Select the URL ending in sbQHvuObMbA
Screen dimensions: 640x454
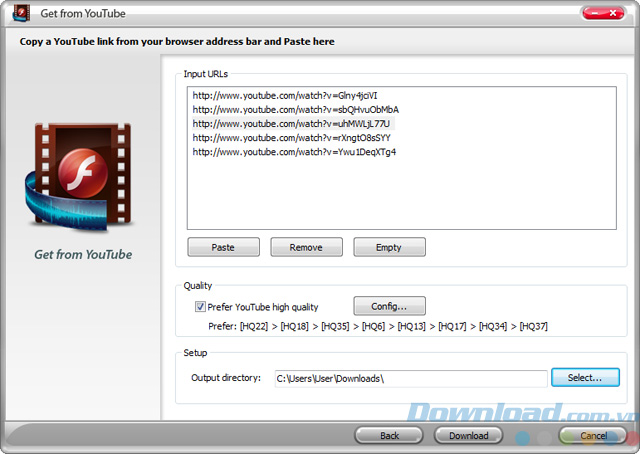point(296,109)
